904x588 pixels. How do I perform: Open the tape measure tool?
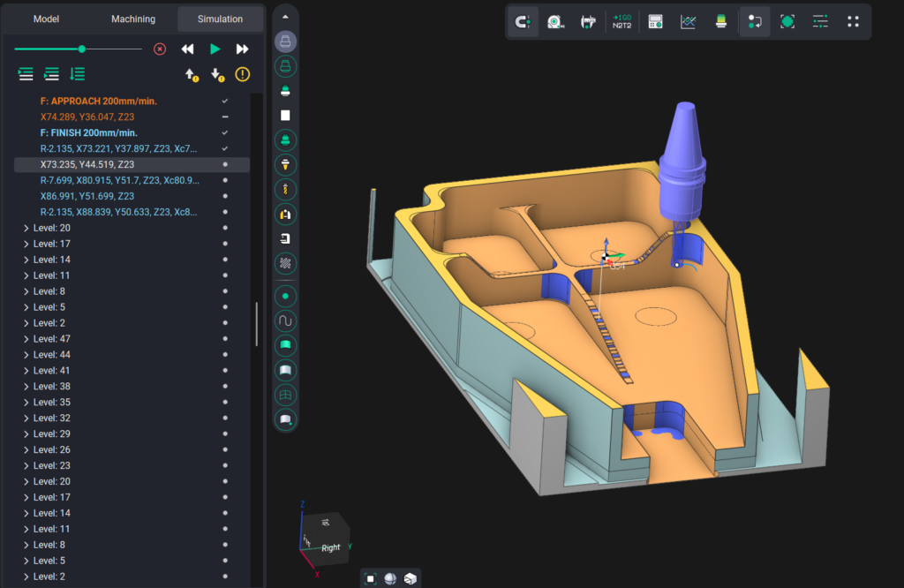coord(554,22)
